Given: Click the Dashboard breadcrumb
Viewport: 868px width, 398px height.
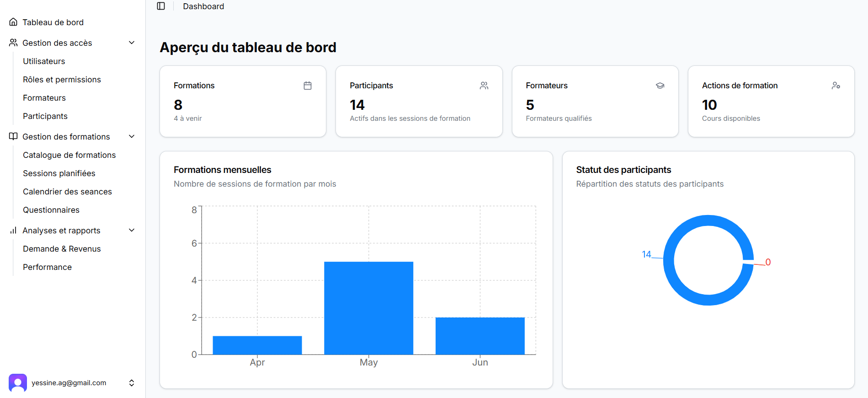Looking at the screenshot, I should click(x=203, y=6).
